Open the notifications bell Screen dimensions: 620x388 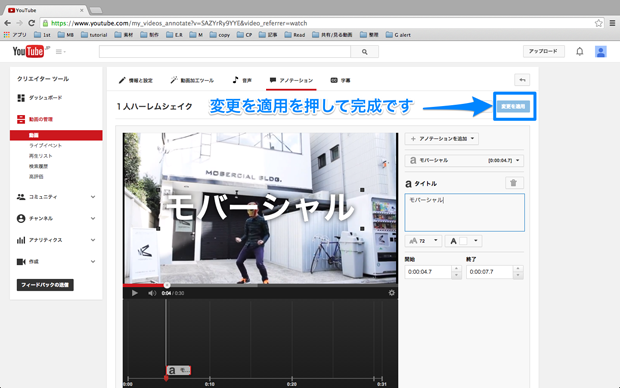pos(579,51)
